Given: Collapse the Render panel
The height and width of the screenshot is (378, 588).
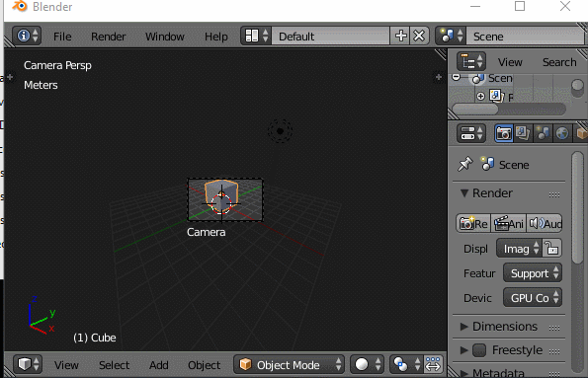Looking at the screenshot, I should pos(463,192).
